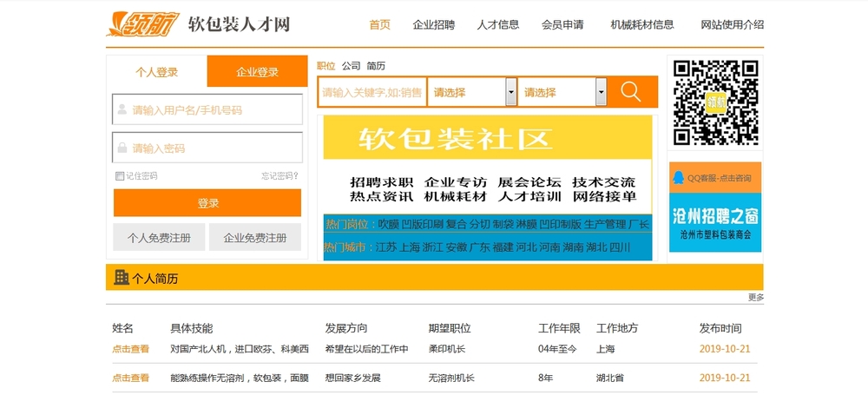Click 想回家乡发展 cell
Screen dimensions: 868x395
[x=352, y=378]
